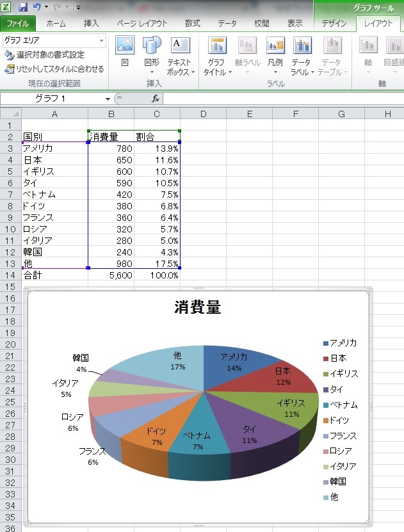Open the quick access toolbar customize dropdown
Viewport: 404px width, 532px height.
[x=78, y=7]
